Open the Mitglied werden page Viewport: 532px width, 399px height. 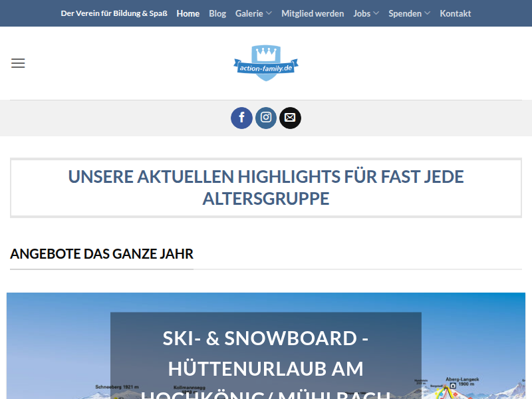313,13
